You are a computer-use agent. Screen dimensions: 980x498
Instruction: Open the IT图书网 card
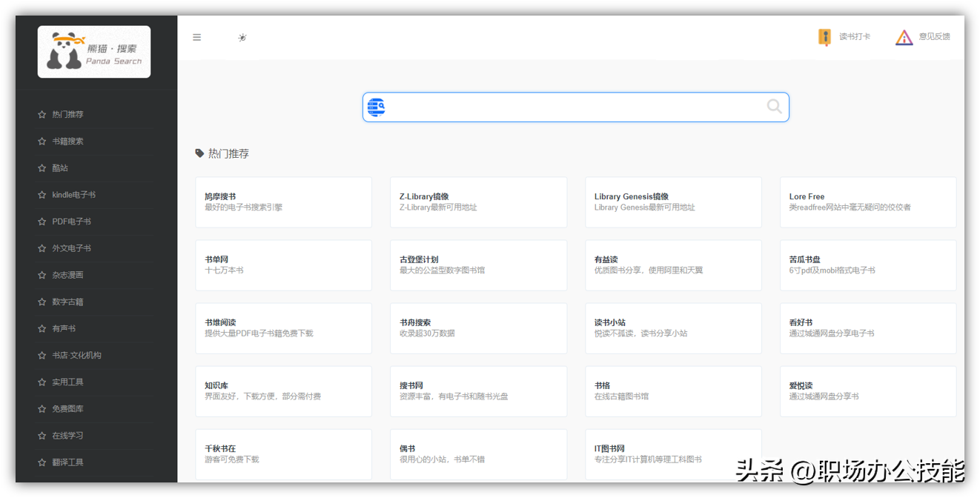pos(673,454)
